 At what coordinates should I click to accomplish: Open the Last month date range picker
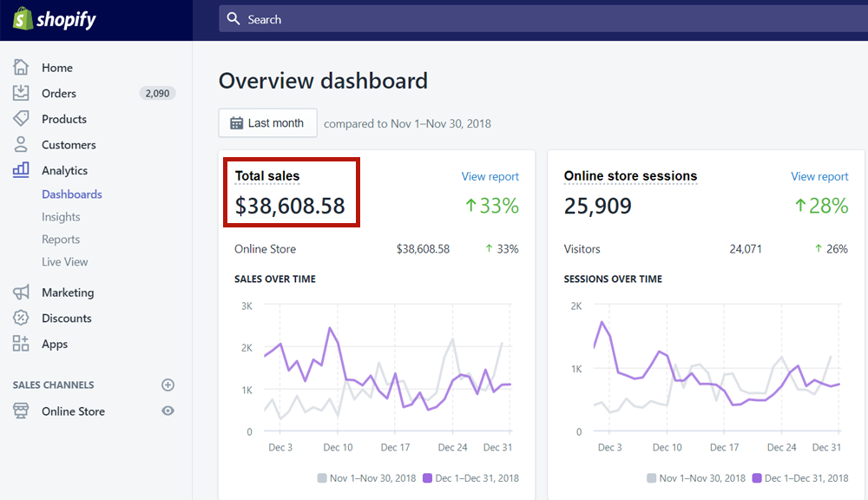[267, 123]
